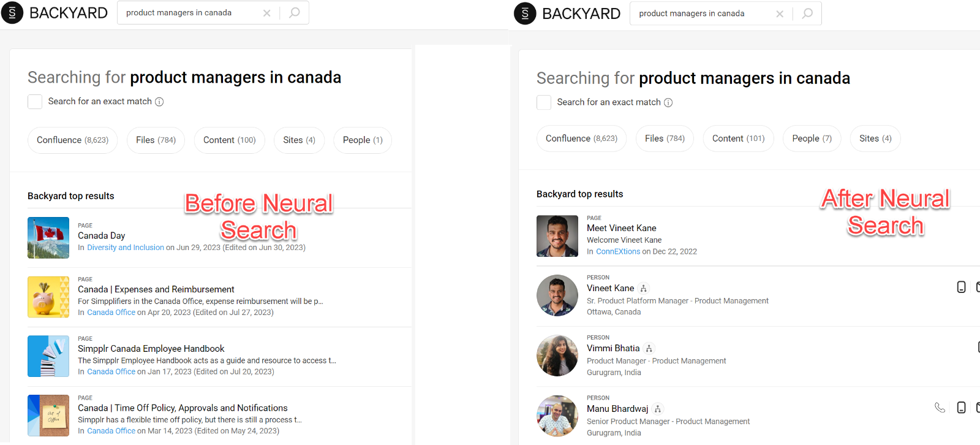Select Content (101) filter tab

point(738,139)
